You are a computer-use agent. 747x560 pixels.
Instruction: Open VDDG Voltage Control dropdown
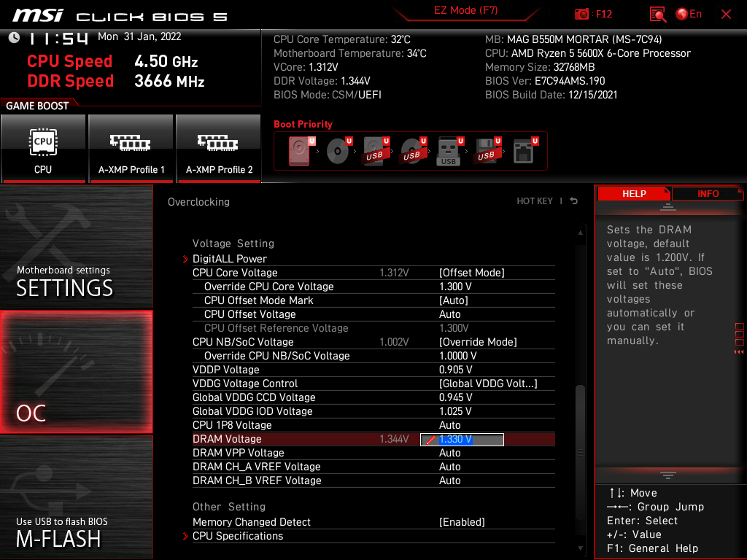coord(488,384)
